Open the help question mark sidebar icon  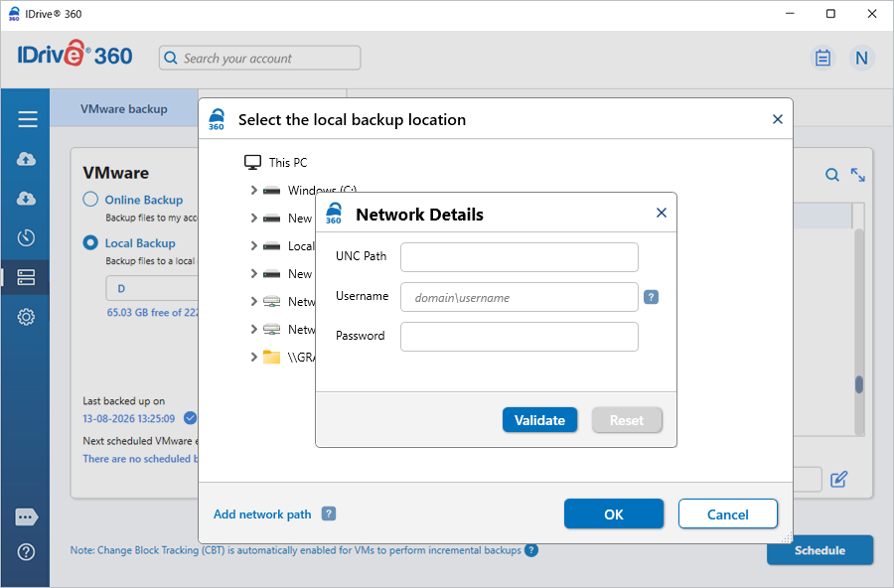pyautogui.click(x=26, y=551)
